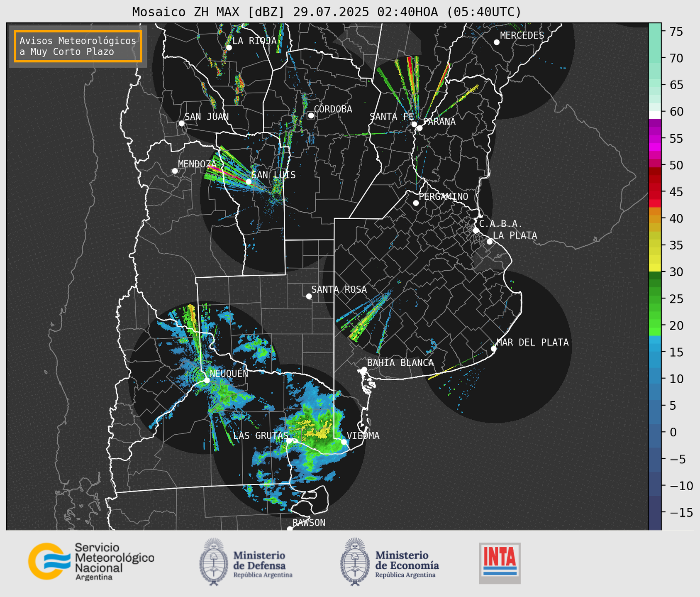Click the green 25 dBZ color band
Viewport: 700px width, 597px height.
[655, 299]
